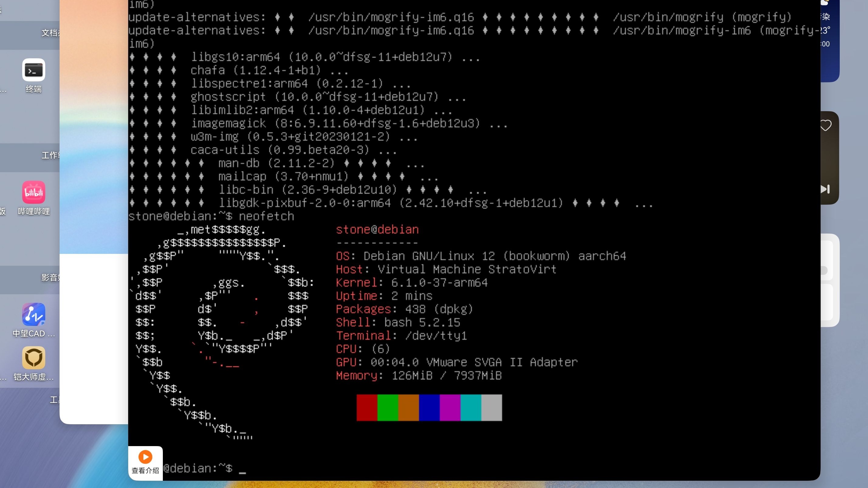Click the 'mailcap (3.70+nmu1)' line

[x=284, y=176]
